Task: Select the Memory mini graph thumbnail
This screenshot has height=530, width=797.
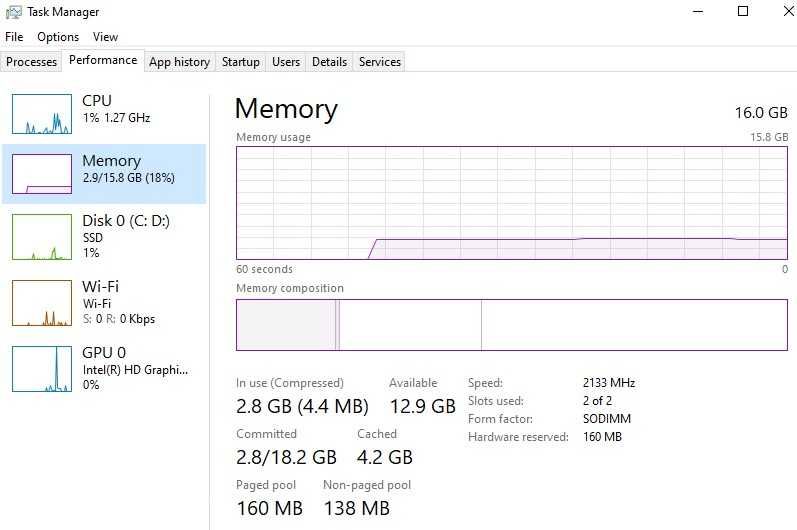Action: pos(42,174)
